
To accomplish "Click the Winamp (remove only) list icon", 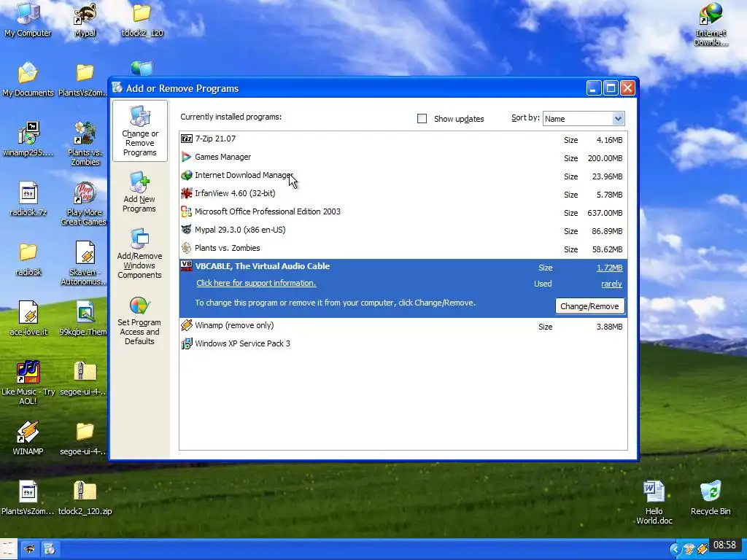I will point(186,325).
